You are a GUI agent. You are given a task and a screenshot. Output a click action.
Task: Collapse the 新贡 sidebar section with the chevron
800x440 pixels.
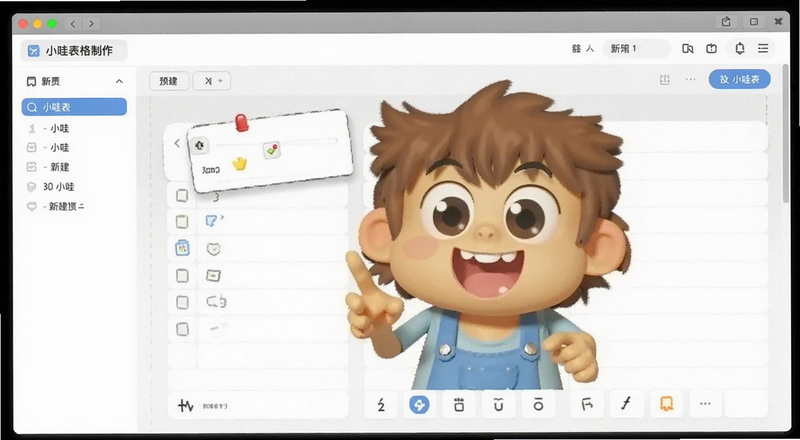point(119,81)
